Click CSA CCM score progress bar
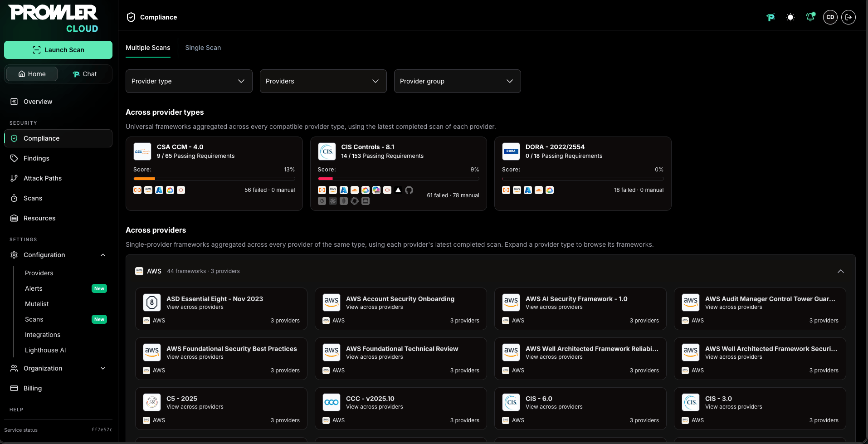This screenshot has height=444, width=868. tap(214, 179)
